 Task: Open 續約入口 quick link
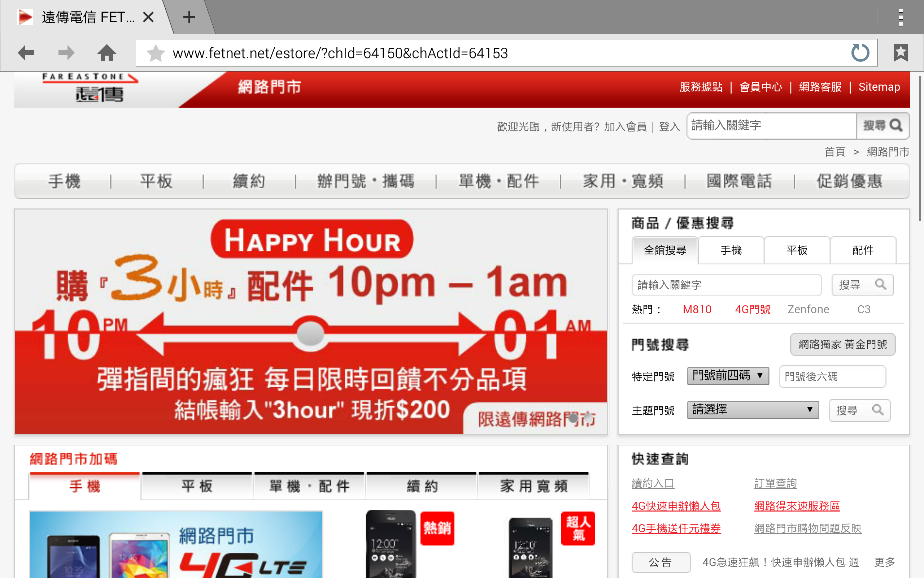coord(653,484)
